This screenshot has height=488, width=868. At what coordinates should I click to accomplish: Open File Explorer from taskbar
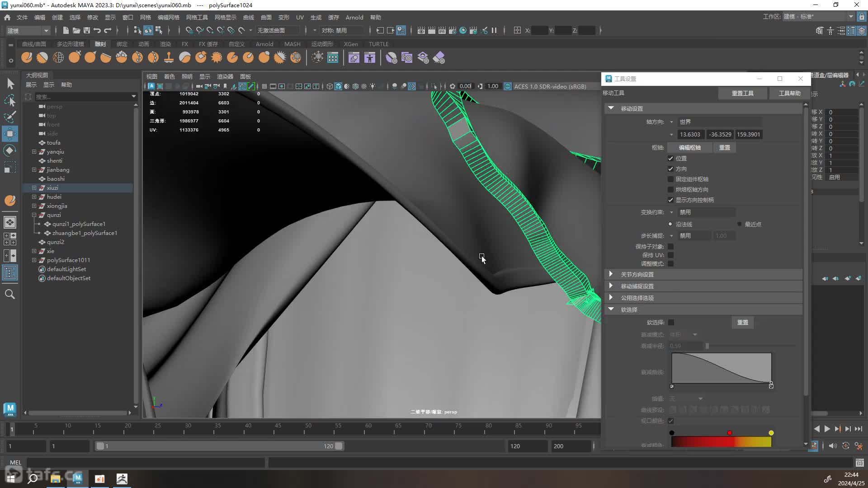[x=55, y=479]
